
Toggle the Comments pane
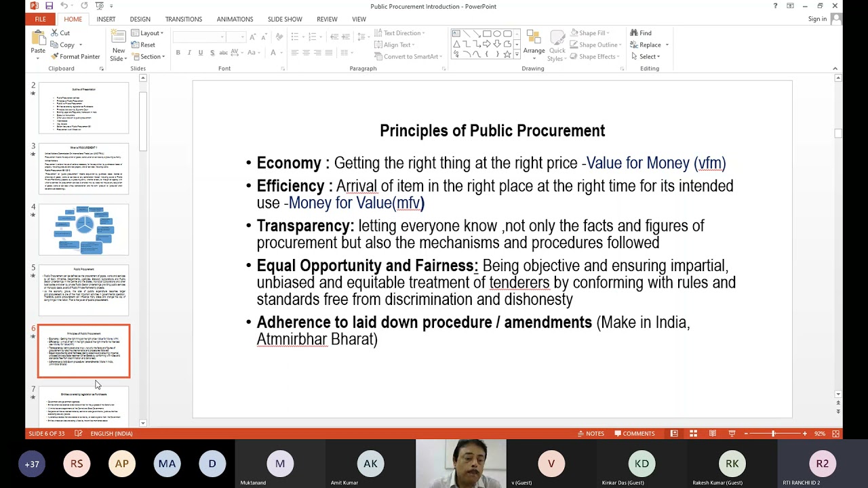(635, 434)
